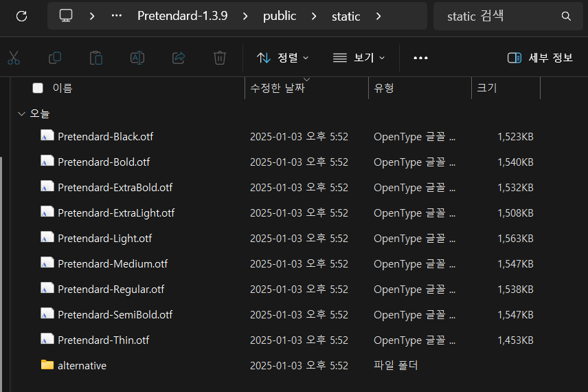Click the Rename icon
The image size is (588, 392).
137,58
